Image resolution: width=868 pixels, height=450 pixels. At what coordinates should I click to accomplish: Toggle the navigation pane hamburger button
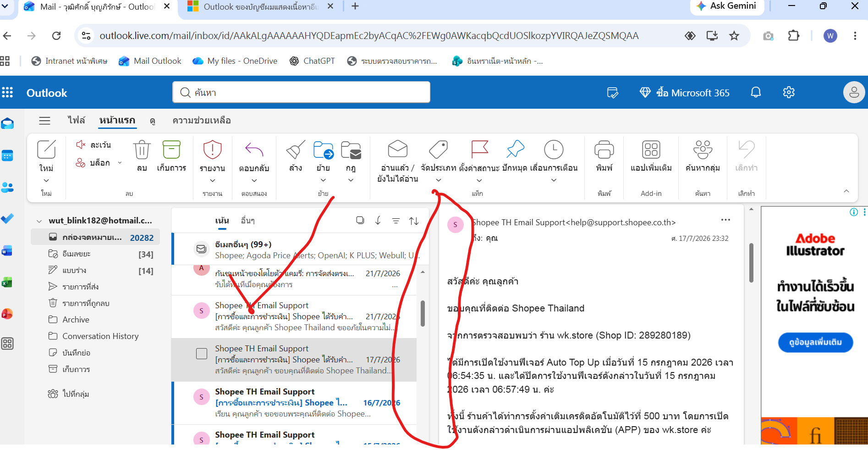tap(44, 121)
